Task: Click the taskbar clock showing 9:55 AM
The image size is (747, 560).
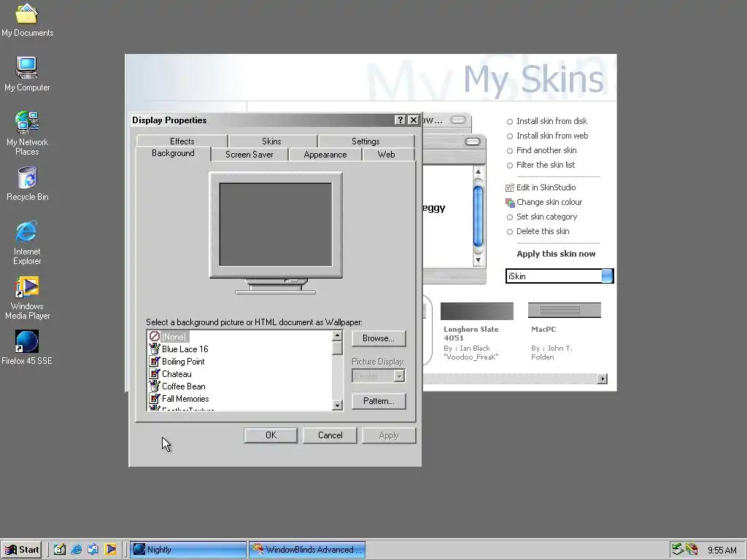Action: click(x=721, y=550)
